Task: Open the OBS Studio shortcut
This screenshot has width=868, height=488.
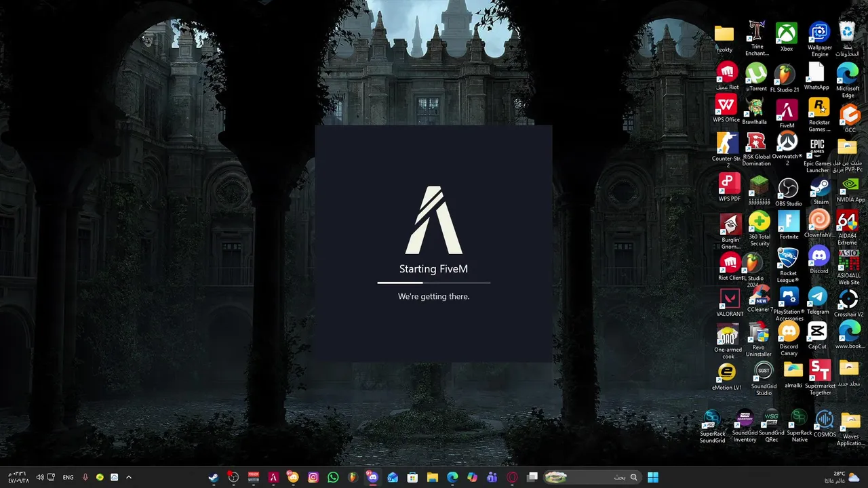Action: (788, 192)
